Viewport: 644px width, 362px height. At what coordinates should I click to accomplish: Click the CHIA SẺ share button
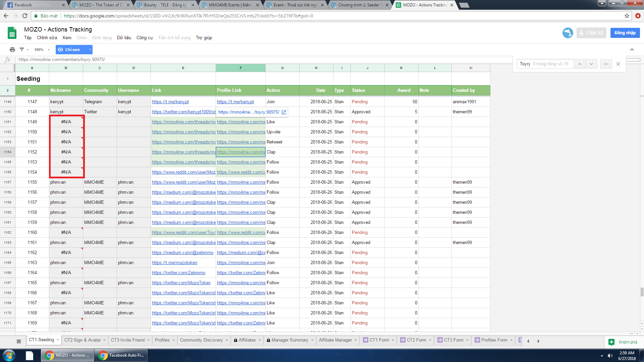591,33
